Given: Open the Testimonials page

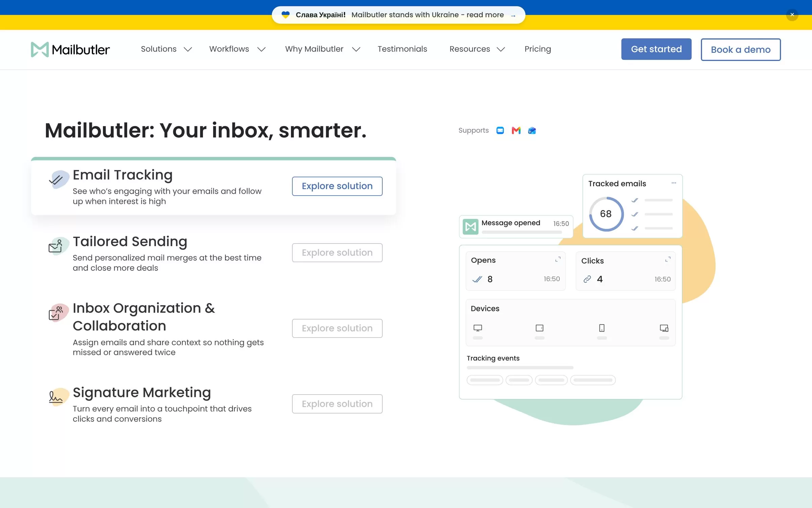Looking at the screenshot, I should pyautogui.click(x=402, y=49).
